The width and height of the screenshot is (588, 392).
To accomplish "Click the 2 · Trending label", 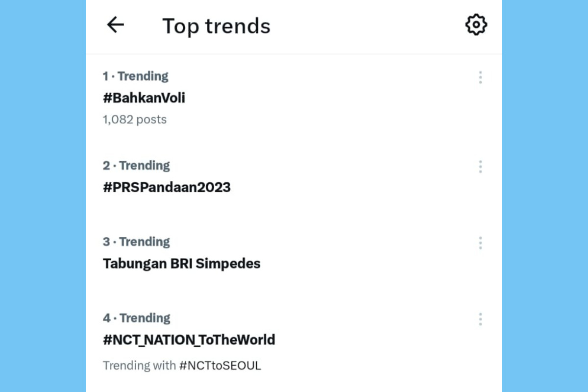I will pos(136,166).
